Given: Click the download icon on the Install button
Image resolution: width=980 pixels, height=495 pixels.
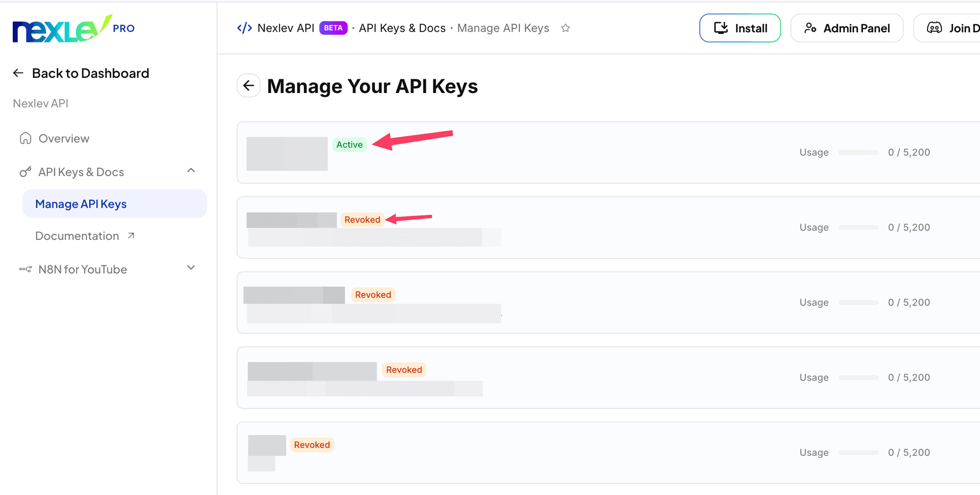Looking at the screenshot, I should pyautogui.click(x=721, y=28).
